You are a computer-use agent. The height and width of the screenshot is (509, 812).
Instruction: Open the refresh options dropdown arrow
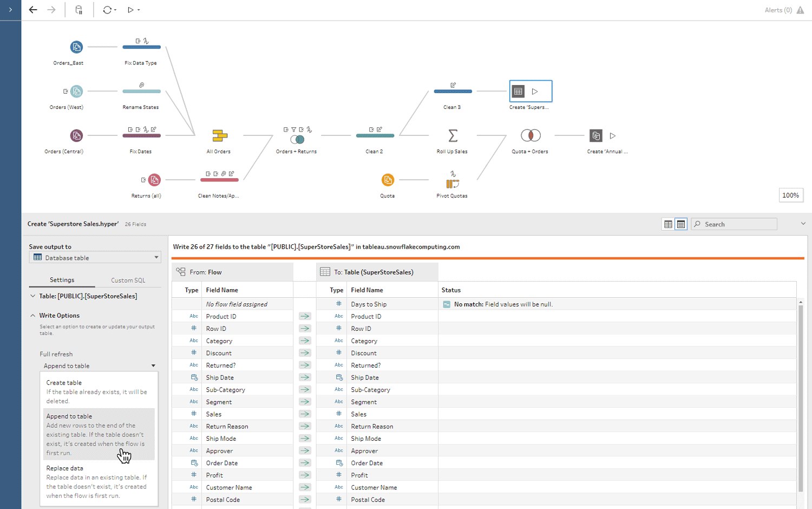coord(115,10)
